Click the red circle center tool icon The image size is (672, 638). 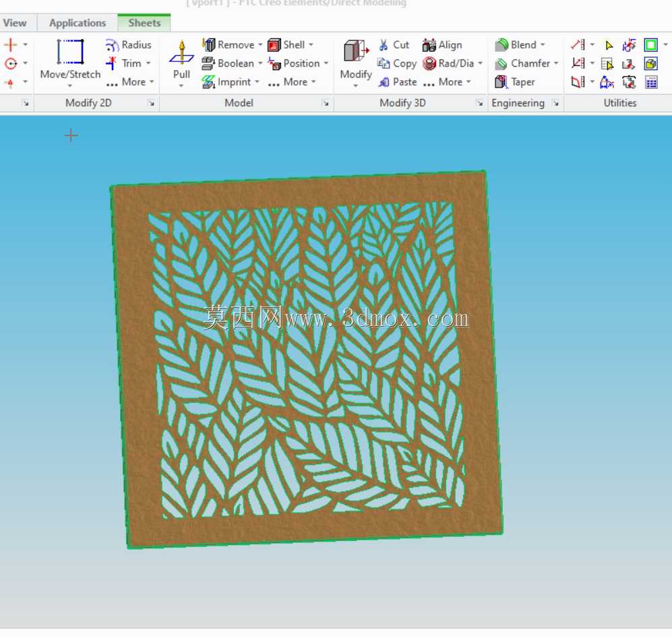point(11,64)
